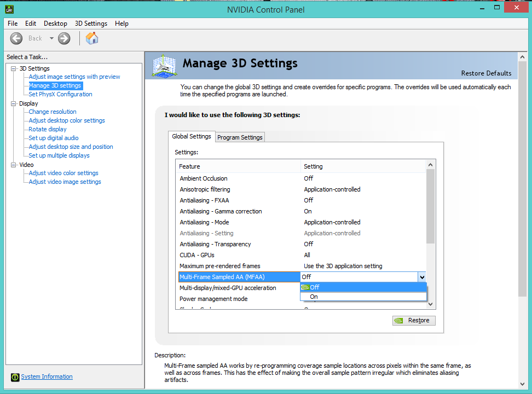Select the Antialiasing - FXAA row

coord(302,200)
